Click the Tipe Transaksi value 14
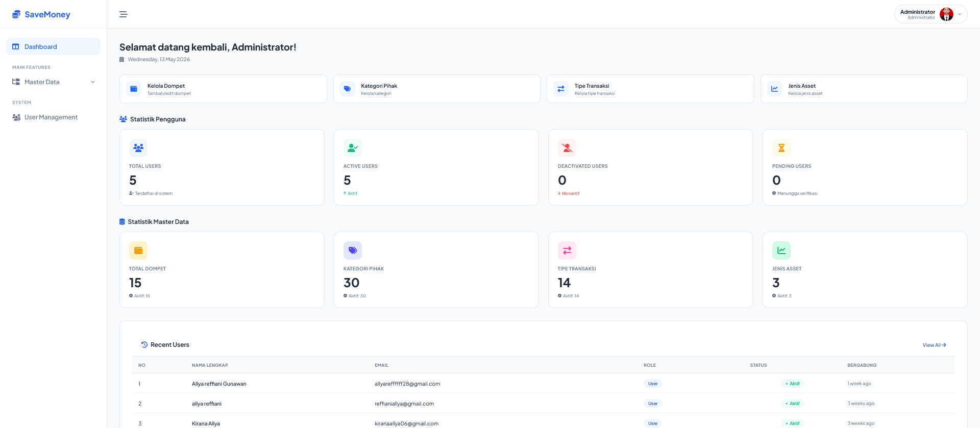Screen dimensions: 980x428 [564, 283]
